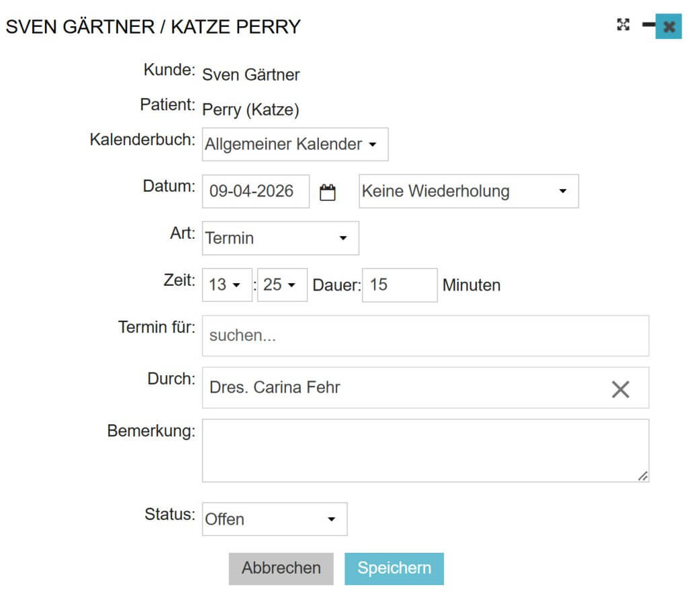Open the calendar date picker icon
The image size is (689, 616).
tap(327, 192)
